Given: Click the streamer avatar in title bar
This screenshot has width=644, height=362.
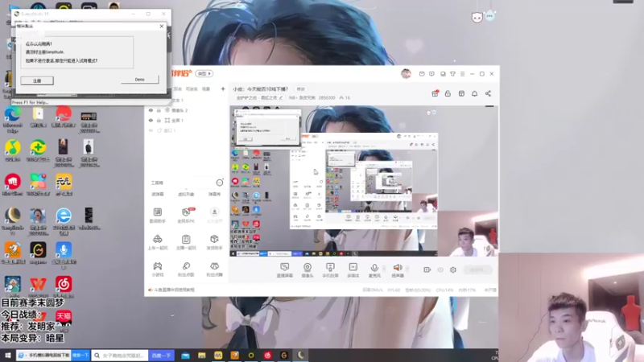Looking at the screenshot, I should point(406,73).
